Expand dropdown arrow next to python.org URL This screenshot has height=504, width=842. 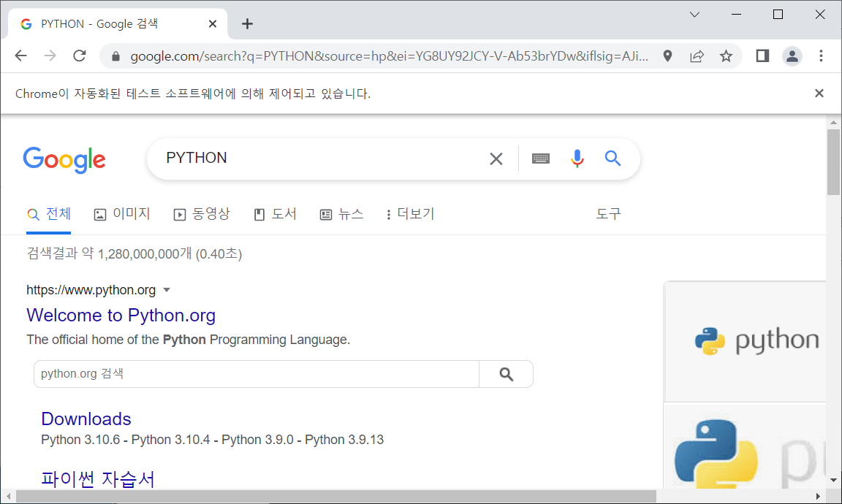pos(167,290)
